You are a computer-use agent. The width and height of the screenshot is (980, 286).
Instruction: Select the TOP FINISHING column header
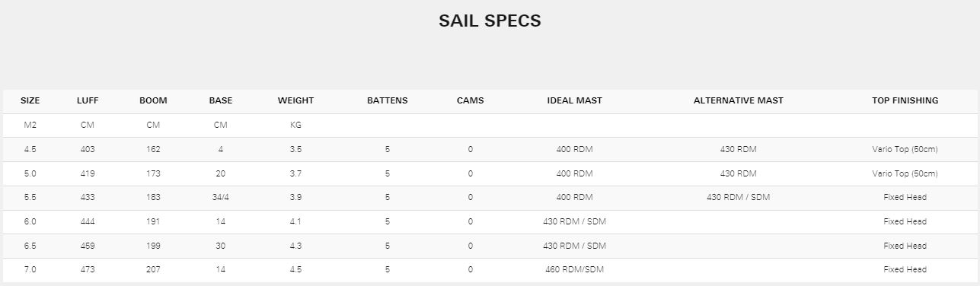905,100
